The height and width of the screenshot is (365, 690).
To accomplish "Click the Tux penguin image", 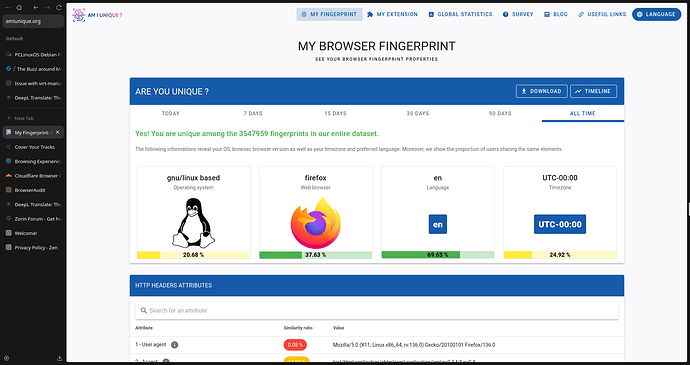I will [194, 222].
